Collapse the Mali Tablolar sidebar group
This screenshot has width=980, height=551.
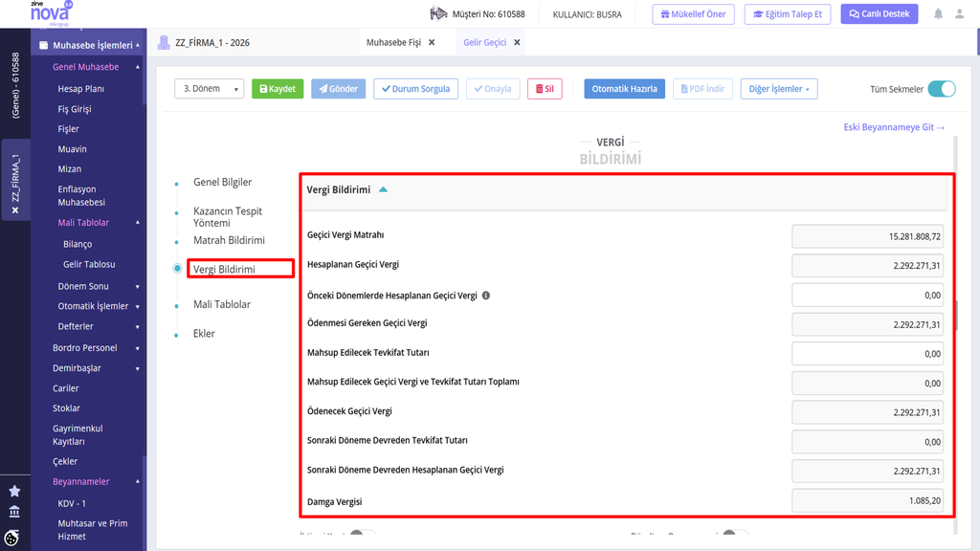[138, 223]
